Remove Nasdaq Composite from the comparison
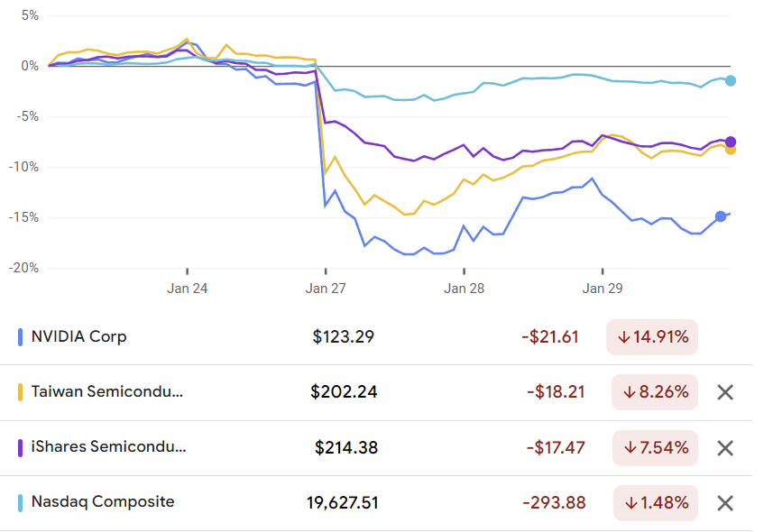Viewport: 773px width, 532px height. 725,503
